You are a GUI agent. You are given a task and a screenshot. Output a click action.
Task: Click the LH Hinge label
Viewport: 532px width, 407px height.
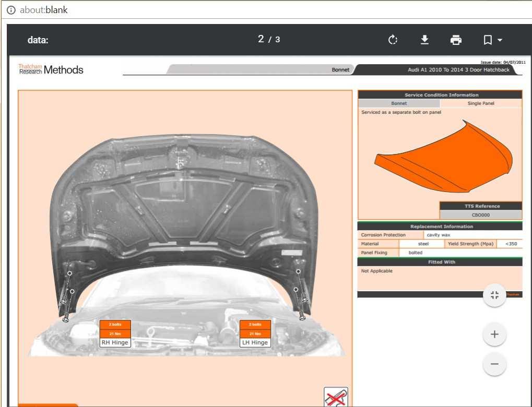click(x=255, y=342)
